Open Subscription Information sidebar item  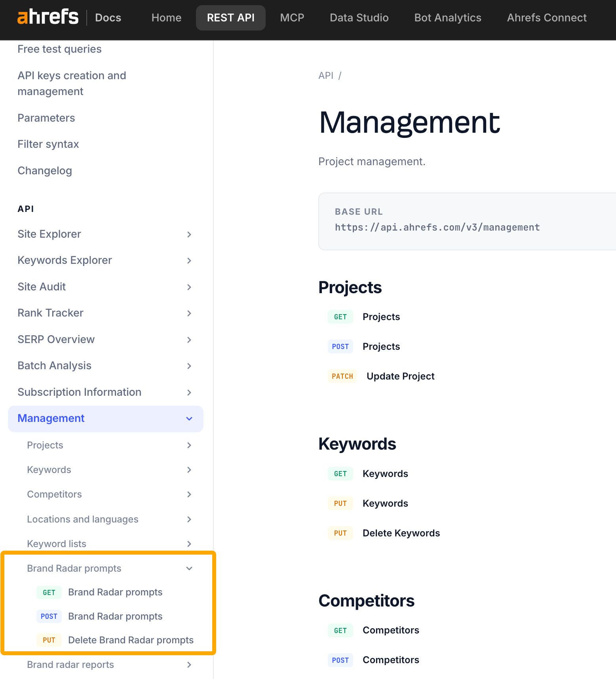click(x=79, y=392)
